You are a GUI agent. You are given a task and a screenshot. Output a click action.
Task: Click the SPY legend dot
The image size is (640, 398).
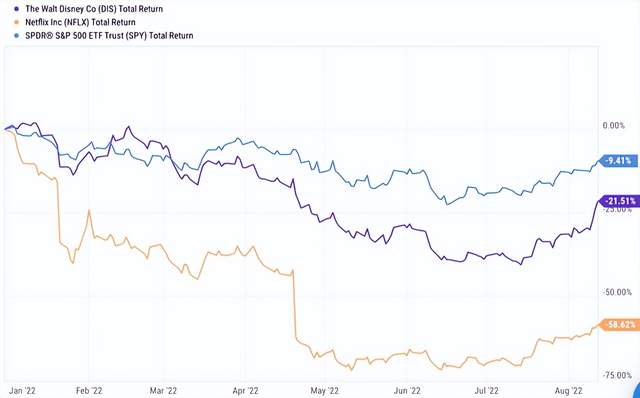click(16, 36)
